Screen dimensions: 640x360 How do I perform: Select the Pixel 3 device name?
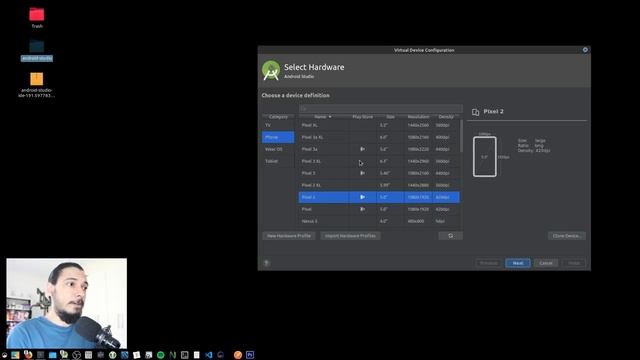(x=309, y=173)
